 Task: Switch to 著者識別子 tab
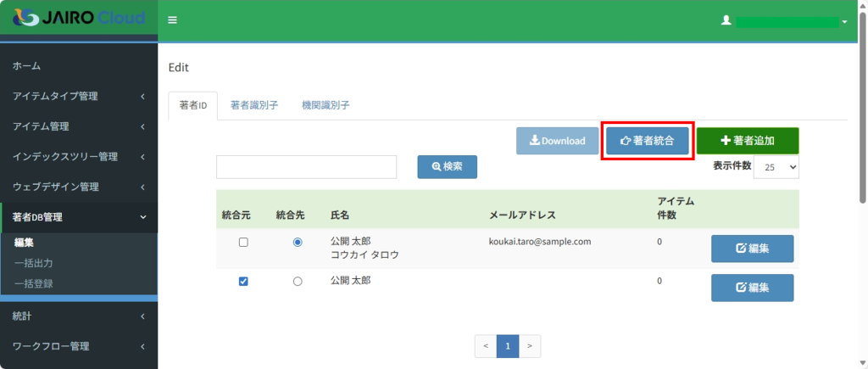tap(254, 106)
